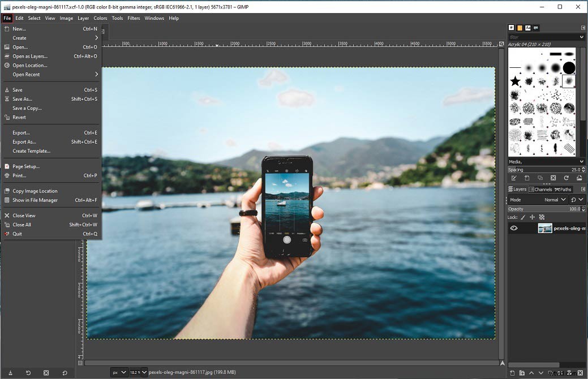Screen dimensions: 588x379
Task: Refresh the brushes list
Action: [x=566, y=178]
